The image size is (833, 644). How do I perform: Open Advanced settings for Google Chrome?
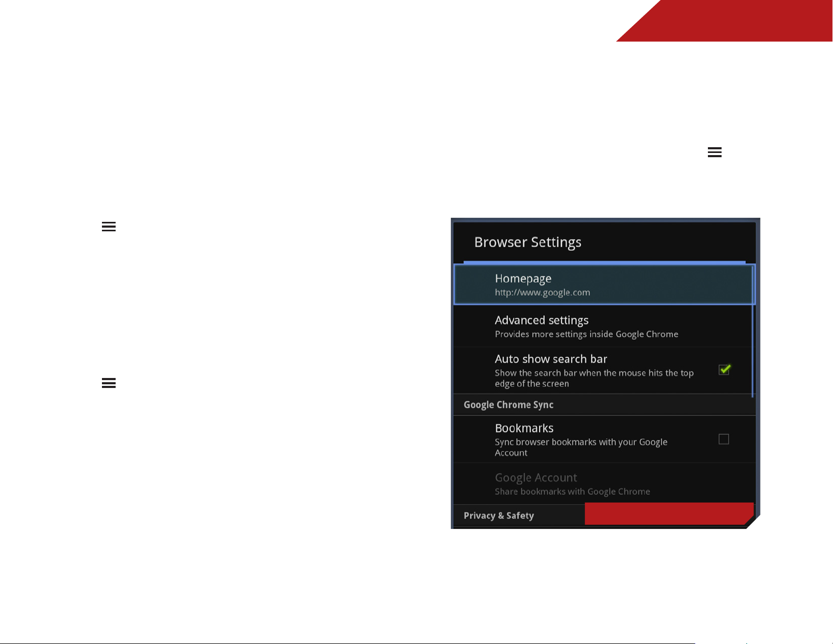coord(603,326)
